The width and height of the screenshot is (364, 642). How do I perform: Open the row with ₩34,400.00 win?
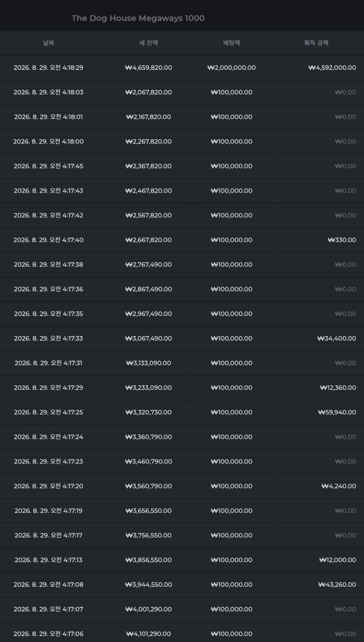tap(182, 339)
